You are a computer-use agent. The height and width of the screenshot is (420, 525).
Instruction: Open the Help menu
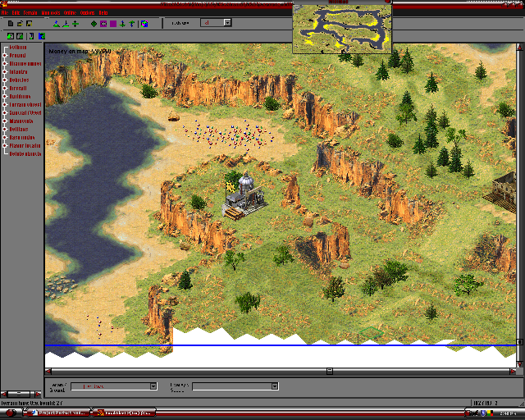[x=103, y=13]
